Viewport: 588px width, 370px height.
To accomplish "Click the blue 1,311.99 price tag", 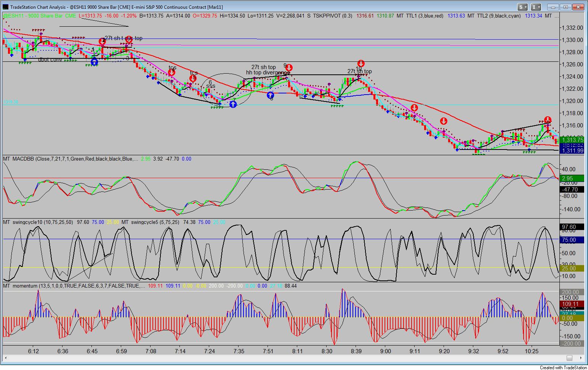I will coord(572,151).
